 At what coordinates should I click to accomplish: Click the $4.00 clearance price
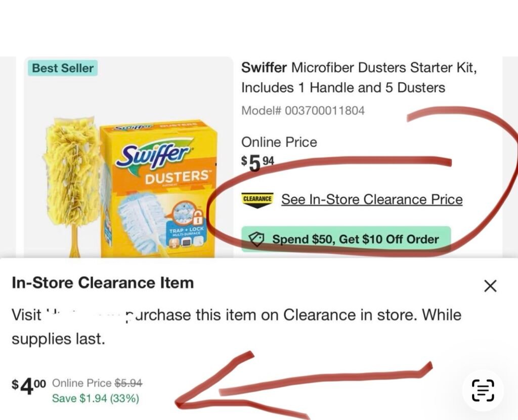coord(29,386)
